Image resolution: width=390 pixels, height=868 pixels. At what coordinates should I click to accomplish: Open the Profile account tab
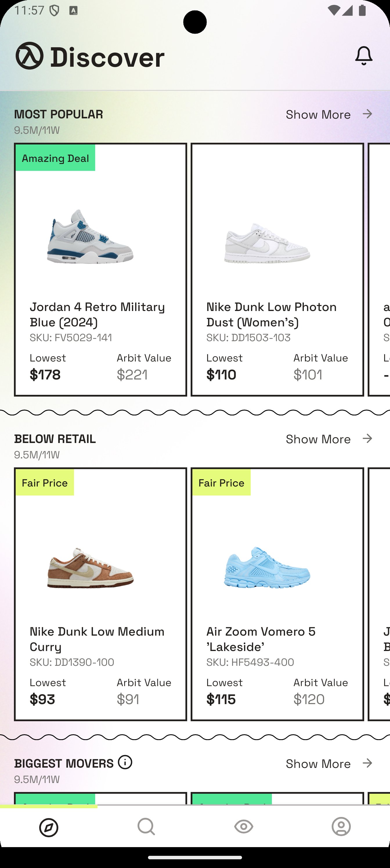[x=341, y=827]
